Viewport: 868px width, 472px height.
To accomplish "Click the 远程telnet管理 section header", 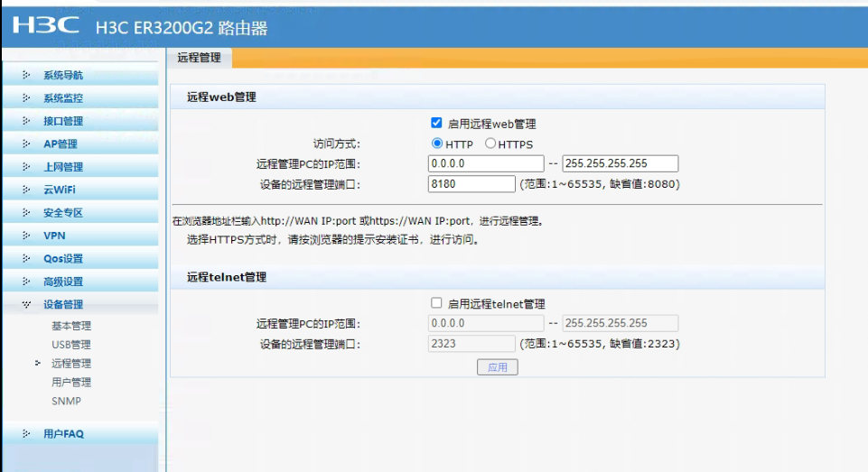I will tap(227, 277).
